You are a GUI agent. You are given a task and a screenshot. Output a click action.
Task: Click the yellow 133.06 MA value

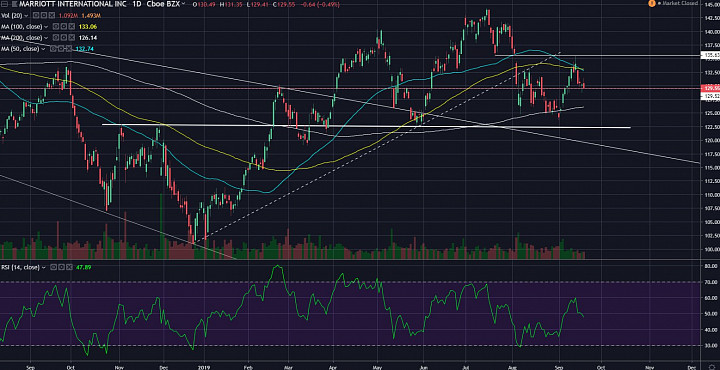[88, 27]
